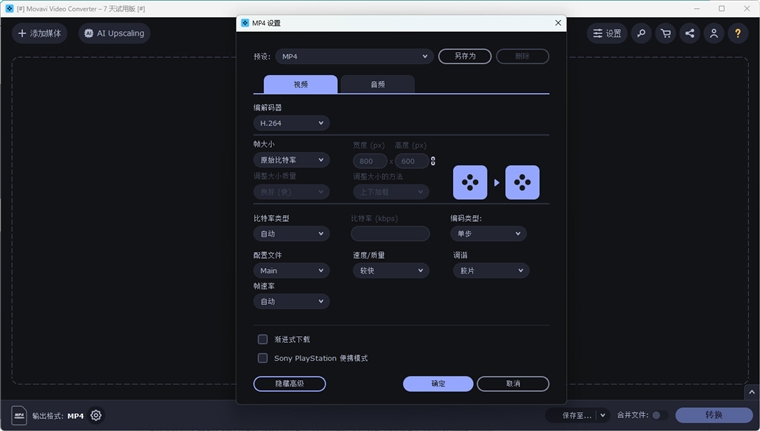Cancel dialog with 取消 button

tap(513, 383)
